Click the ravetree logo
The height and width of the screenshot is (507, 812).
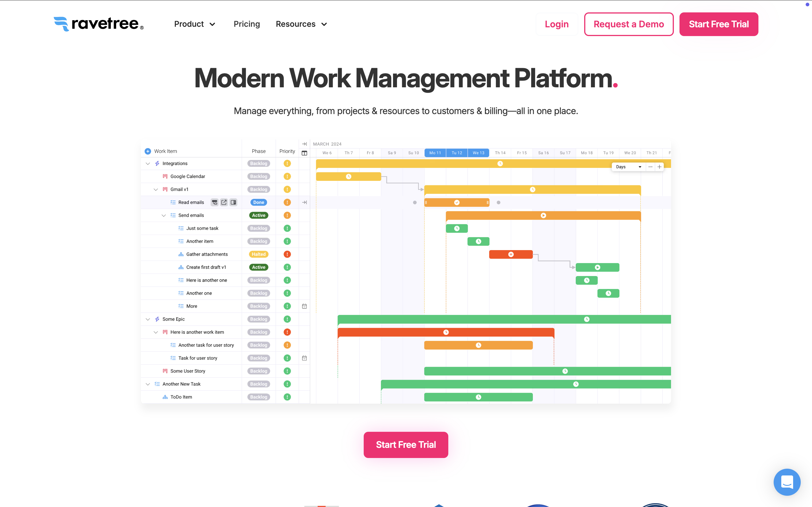(99, 24)
